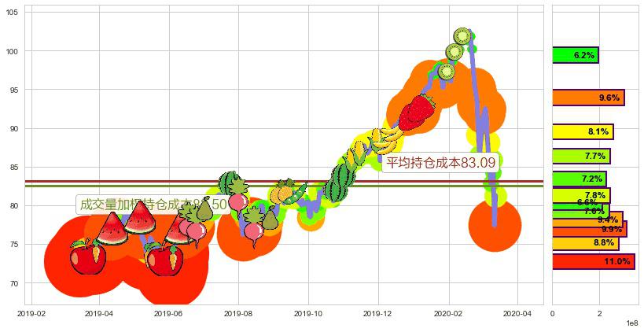Click the olive green weighted cost line
Image resolution: width=644 pixels, height=332 pixels.
pos(284,186)
